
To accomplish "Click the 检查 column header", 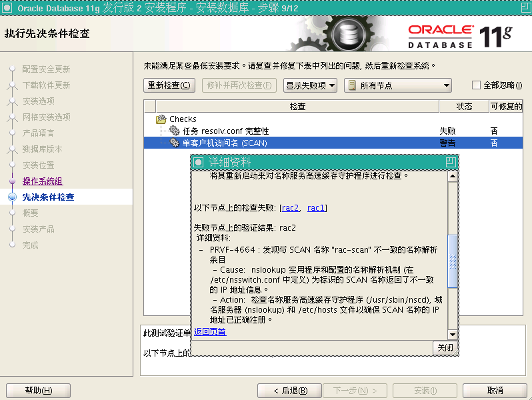I will tap(297, 106).
